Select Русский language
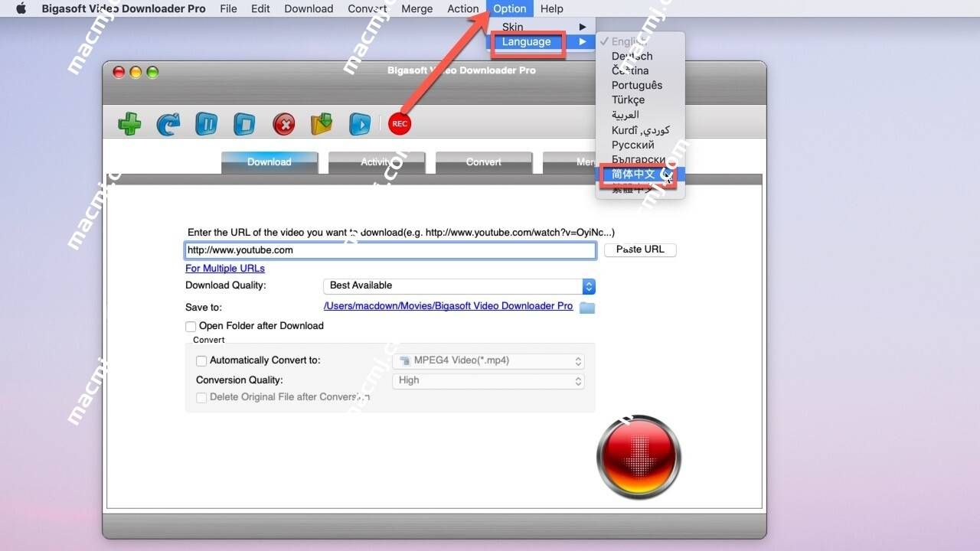 click(x=640, y=145)
